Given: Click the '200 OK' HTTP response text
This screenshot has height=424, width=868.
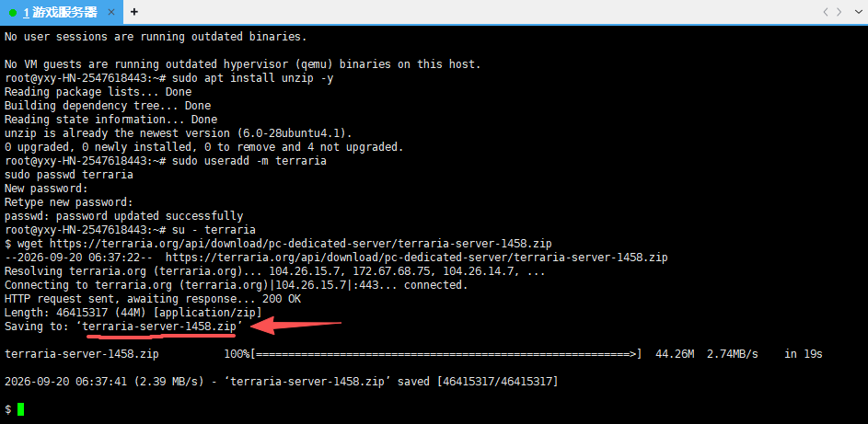Looking at the screenshot, I should 282,299.
